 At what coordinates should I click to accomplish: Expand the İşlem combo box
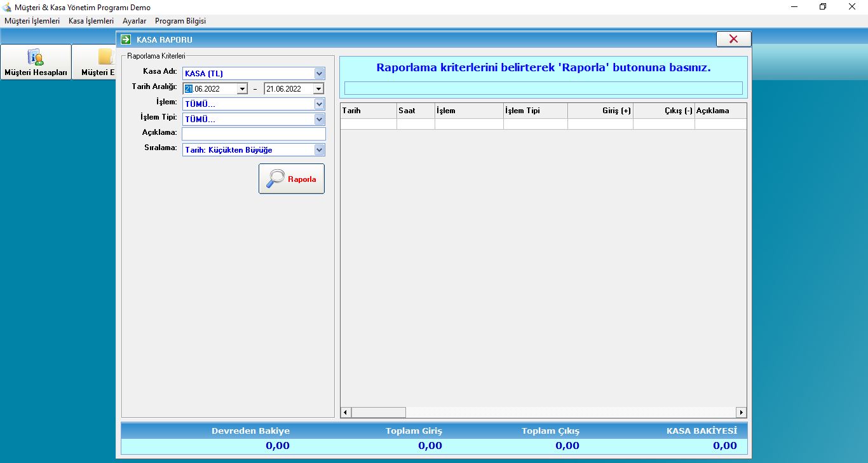tap(319, 104)
